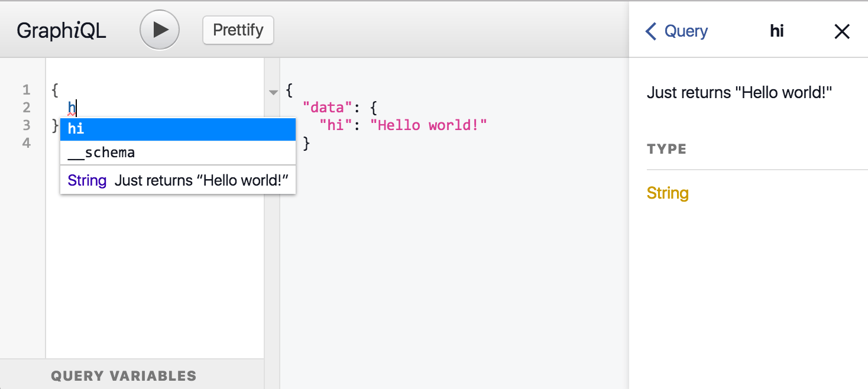The width and height of the screenshot is (868, 389).
Task: Select the highlighted "hi" autocomplete suggestion
Action: tap(177, 129)
